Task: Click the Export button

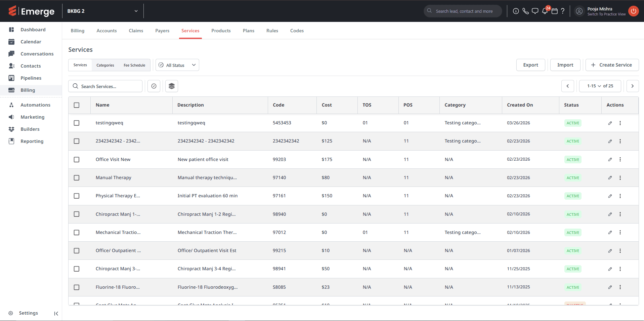Action: coord(530,65)
